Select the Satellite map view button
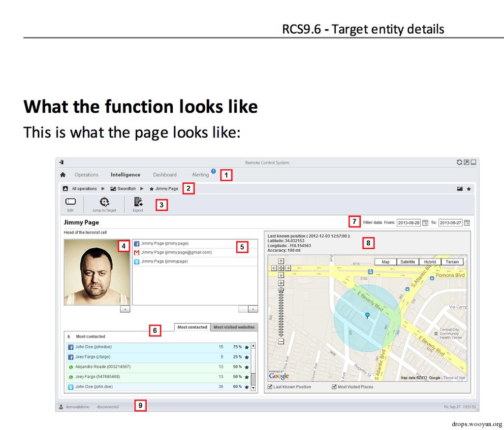The height and width of the screenshot is (430, 504). [408, 262]
